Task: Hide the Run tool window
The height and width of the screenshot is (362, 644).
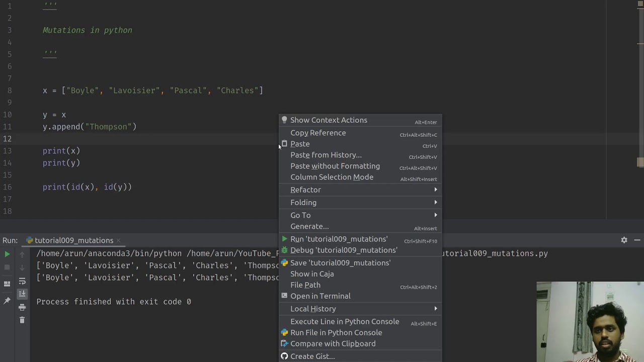Action: [637, 240]
